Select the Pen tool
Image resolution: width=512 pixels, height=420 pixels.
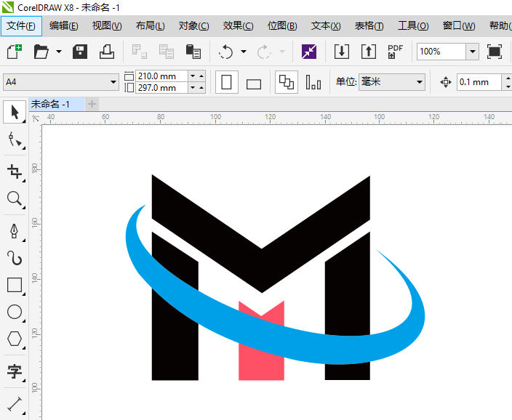pyautogui.click(x=15, y=231)
